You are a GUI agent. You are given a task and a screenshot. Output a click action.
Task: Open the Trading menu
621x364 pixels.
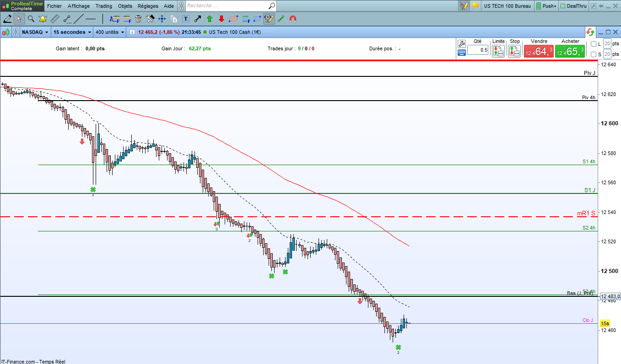tap(103, 6)
